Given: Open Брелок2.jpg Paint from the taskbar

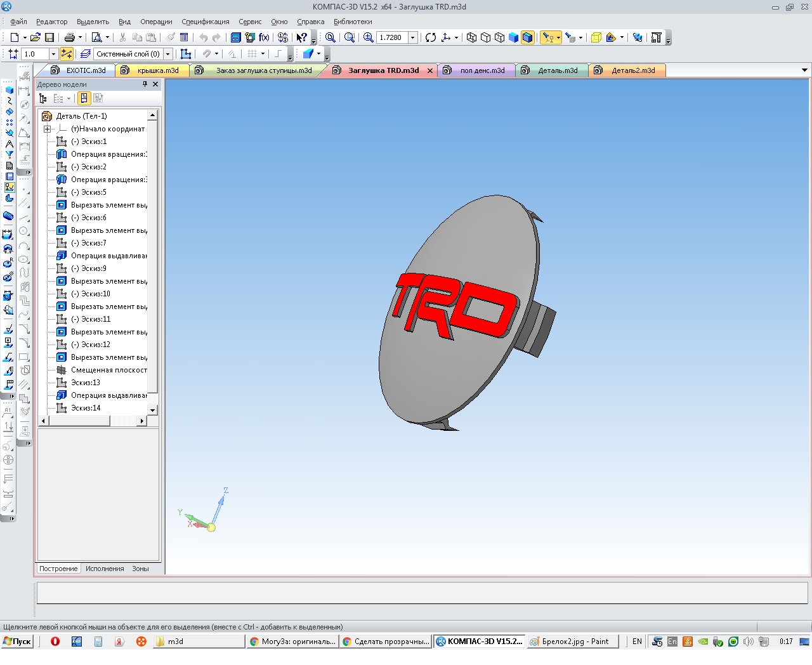Looking at the screenshot, I should click(574, 642).
